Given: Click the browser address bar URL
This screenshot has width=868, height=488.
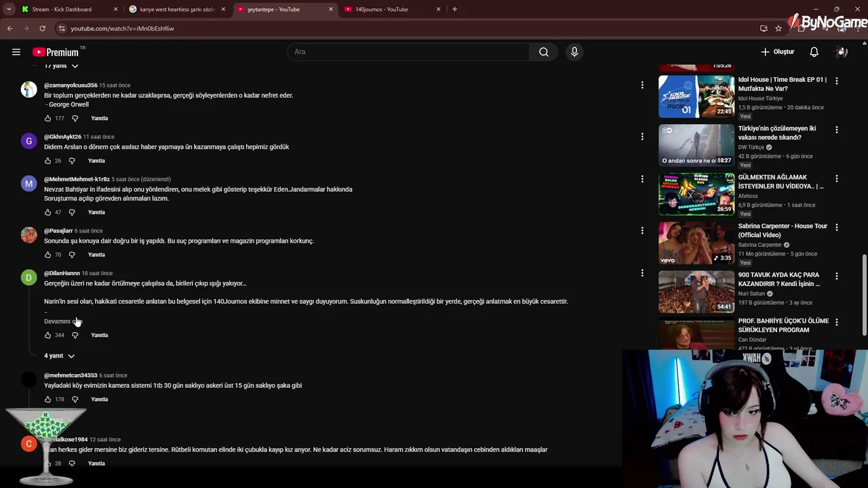Looking at the screenshot, I should 122,28.
